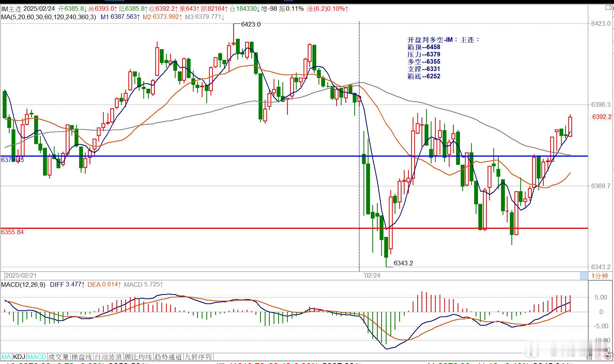Click the M3 6379.771 moving average value
The height and width of the screenshot is (364, 614).
pos(204,17)
